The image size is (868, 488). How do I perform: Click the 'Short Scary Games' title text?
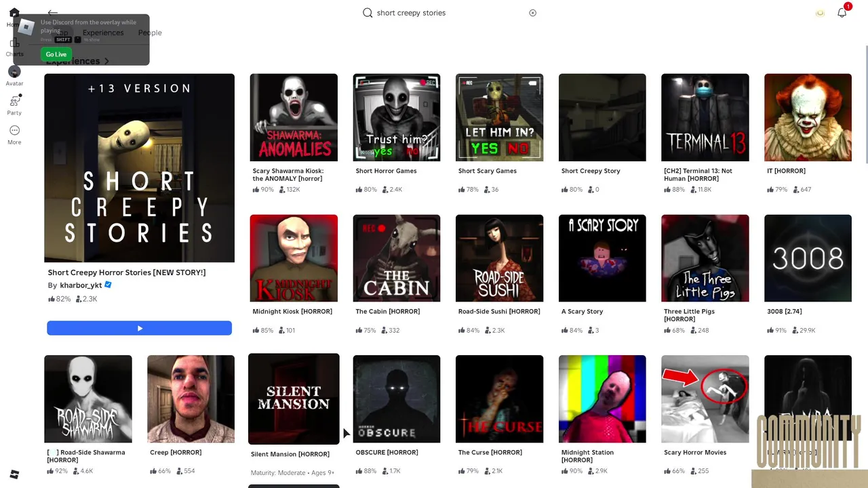click(487, 171)
